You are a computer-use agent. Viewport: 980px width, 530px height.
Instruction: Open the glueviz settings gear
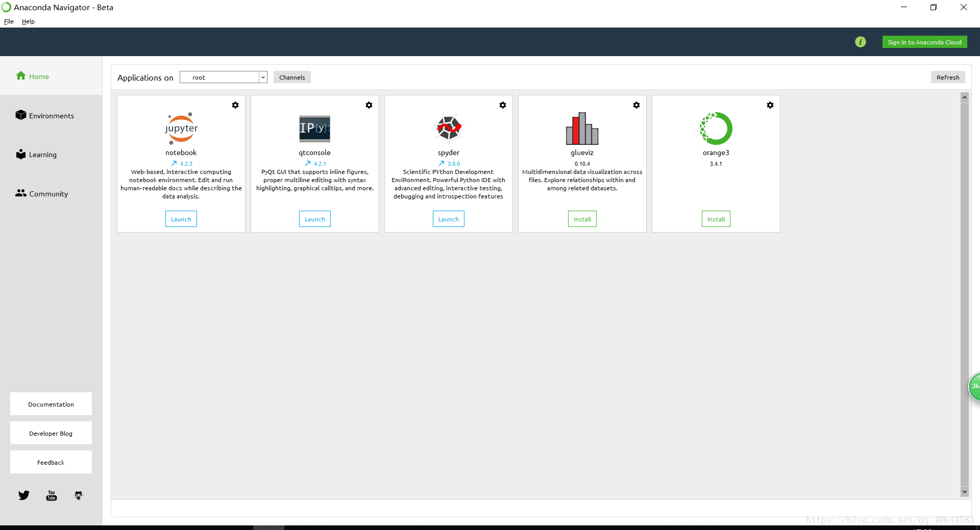tap(636, 105)
